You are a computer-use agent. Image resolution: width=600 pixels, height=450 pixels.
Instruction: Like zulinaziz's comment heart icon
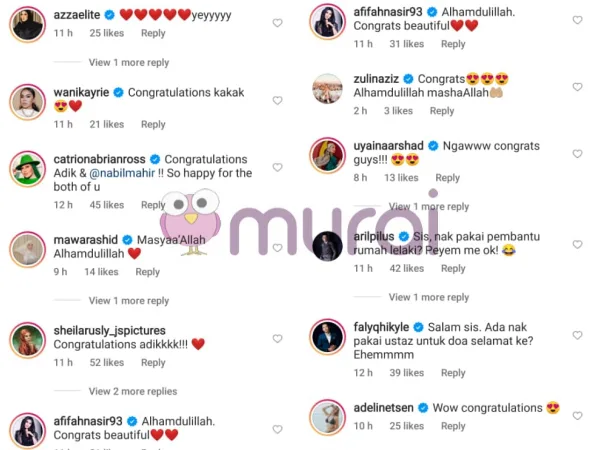point(577,87)
